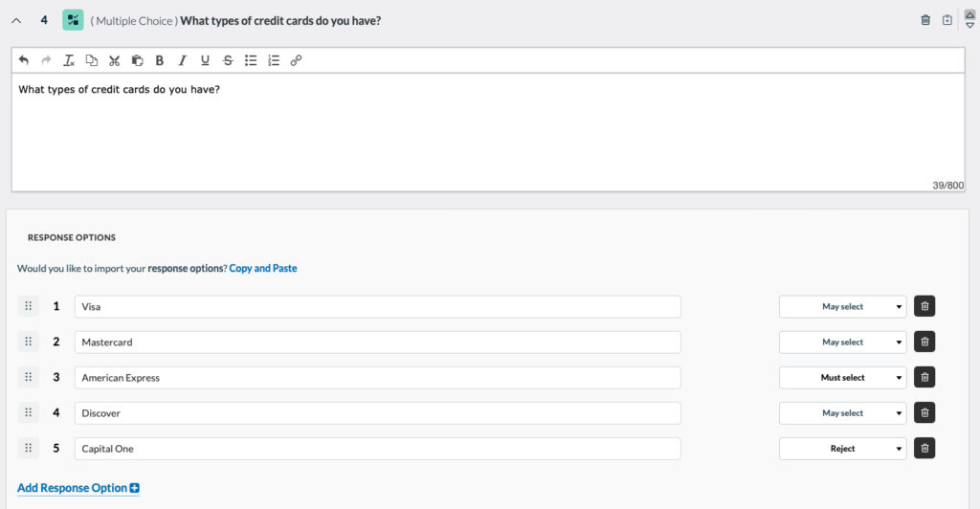Image resolution: width=980 pixels, height=509 pixels.
Task: Open the May select dropdown for Discover
Action: (842, 413)
